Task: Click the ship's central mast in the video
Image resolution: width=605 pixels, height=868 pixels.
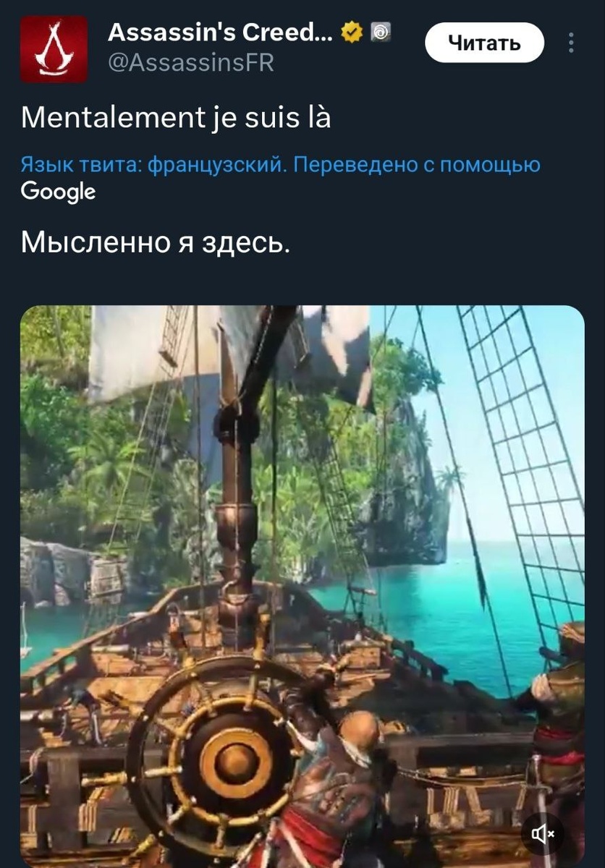Action: click(237, 492)
